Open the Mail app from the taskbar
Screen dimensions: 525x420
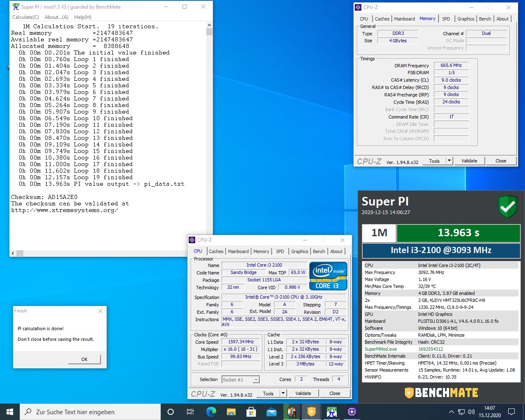271,412
